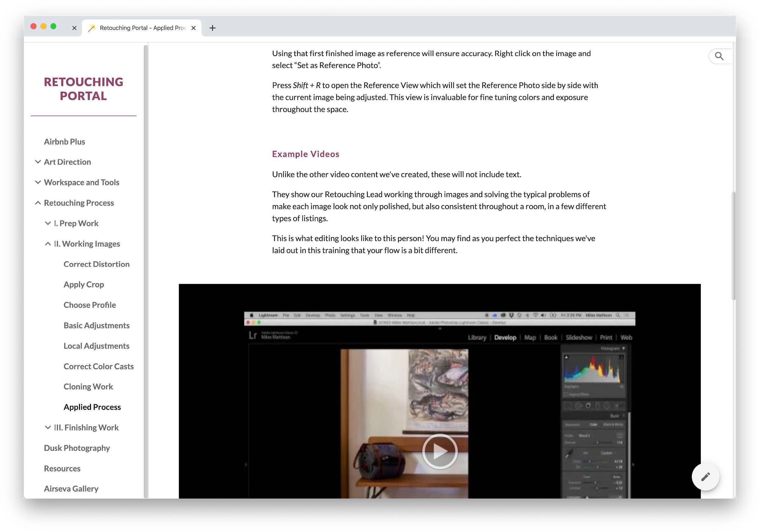The image size is (760, 532).
Task: Click the sidebar navigation scrollbar
Action: click(x=145, y=271)
